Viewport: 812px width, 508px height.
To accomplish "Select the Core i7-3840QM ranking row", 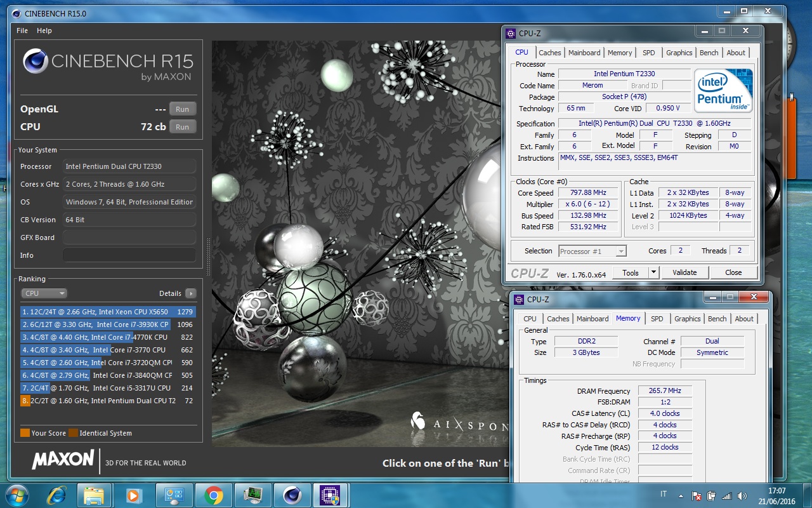I will (108, 375).
